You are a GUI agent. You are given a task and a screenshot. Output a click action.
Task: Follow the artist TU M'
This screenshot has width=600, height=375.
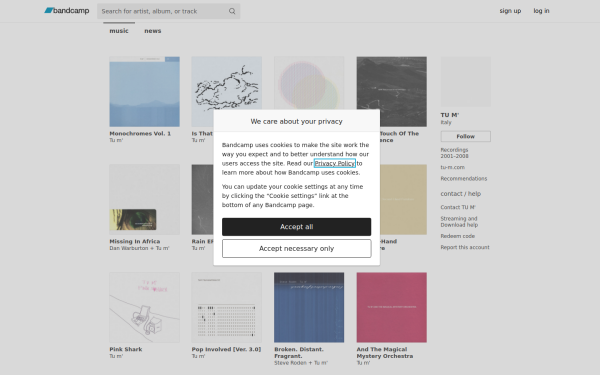(465, 136)
